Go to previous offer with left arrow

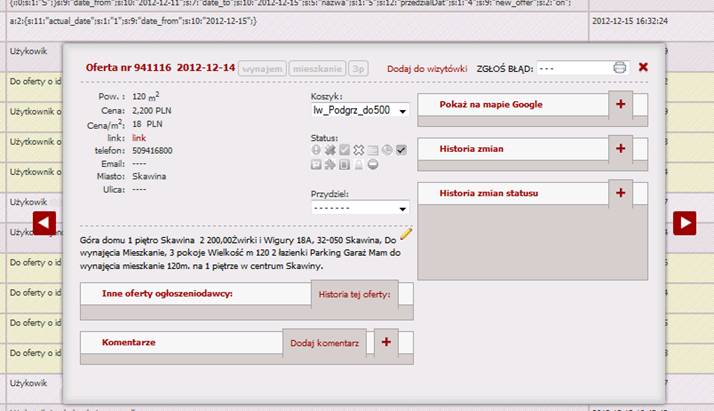(x=44, y=223)
